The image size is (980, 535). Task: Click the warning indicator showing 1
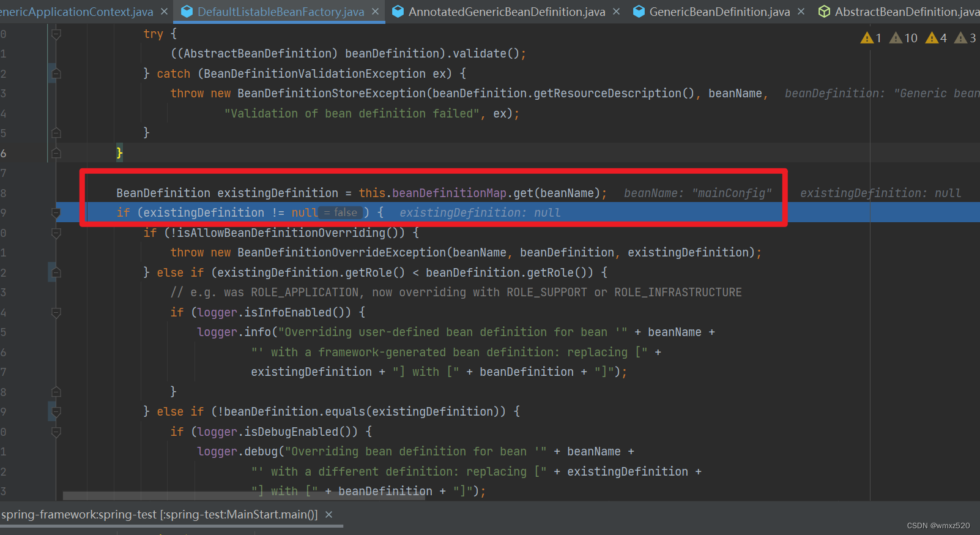871,38
